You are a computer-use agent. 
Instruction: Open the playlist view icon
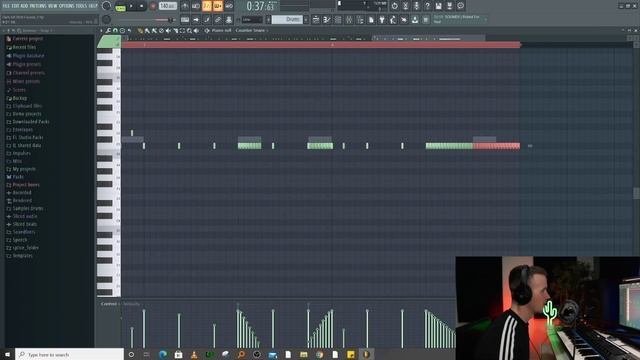pos(316,20)
